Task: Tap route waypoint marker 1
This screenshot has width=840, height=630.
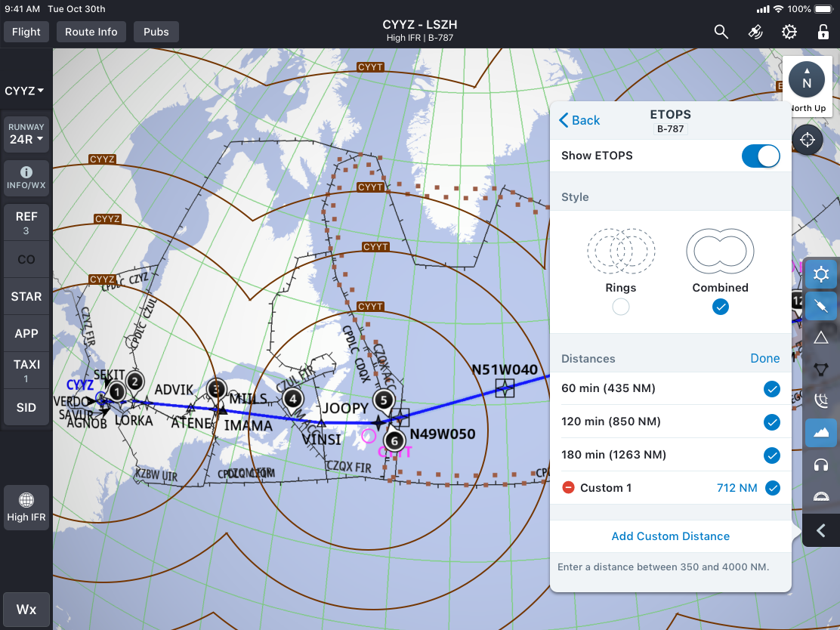Action: (x=117, y=392)
